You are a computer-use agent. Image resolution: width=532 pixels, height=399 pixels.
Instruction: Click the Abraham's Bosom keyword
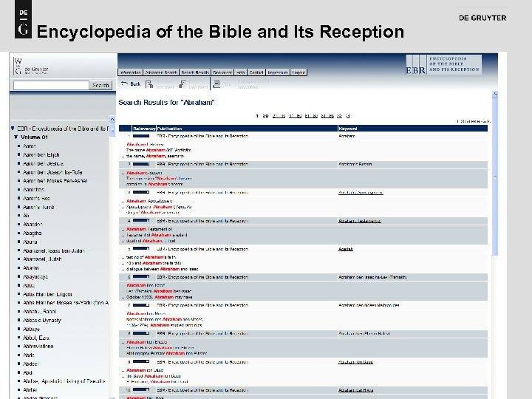click(355, 164)
